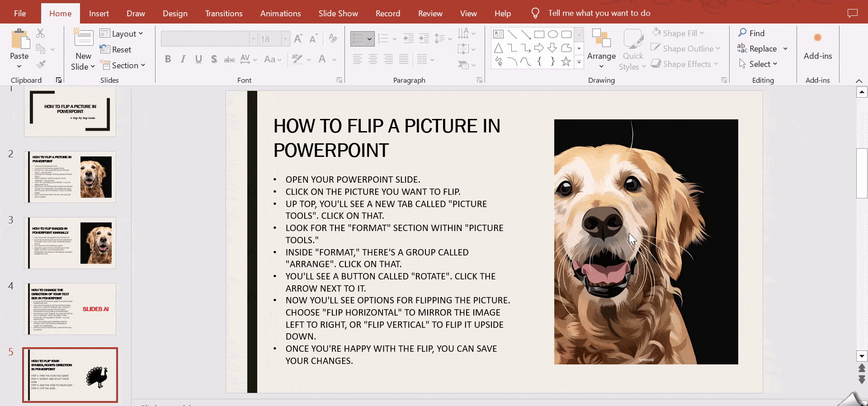The width and height of the screenshot is (868, 406).
Task: Select the 5-point Star shape
Action: pyautogui.click(x=566, y=61)
